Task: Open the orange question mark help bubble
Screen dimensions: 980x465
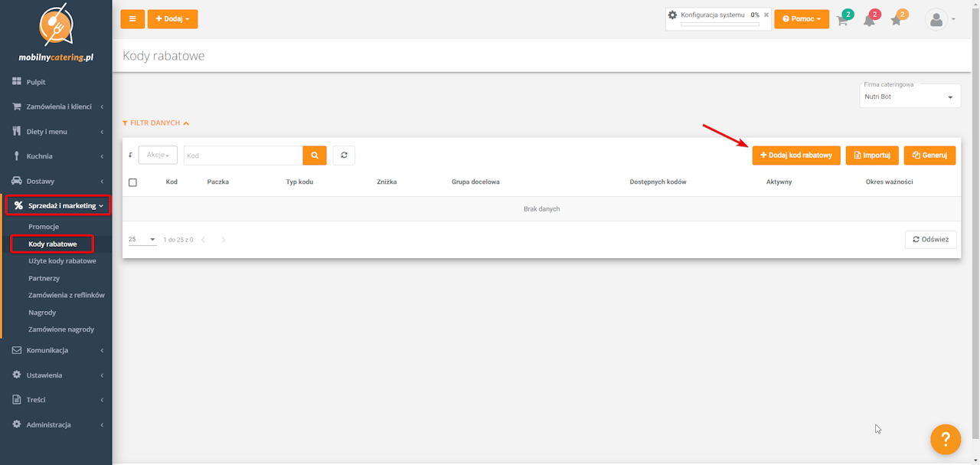Action: point(946,439)
